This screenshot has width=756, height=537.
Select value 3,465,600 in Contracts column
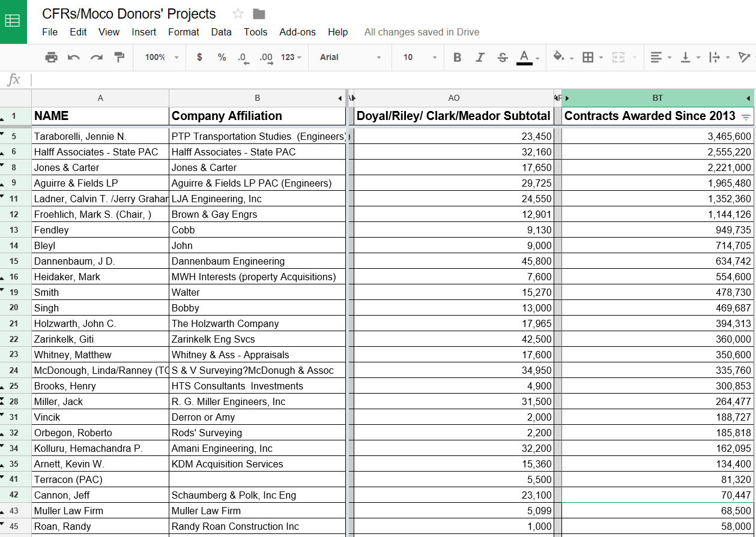(658, 136)
